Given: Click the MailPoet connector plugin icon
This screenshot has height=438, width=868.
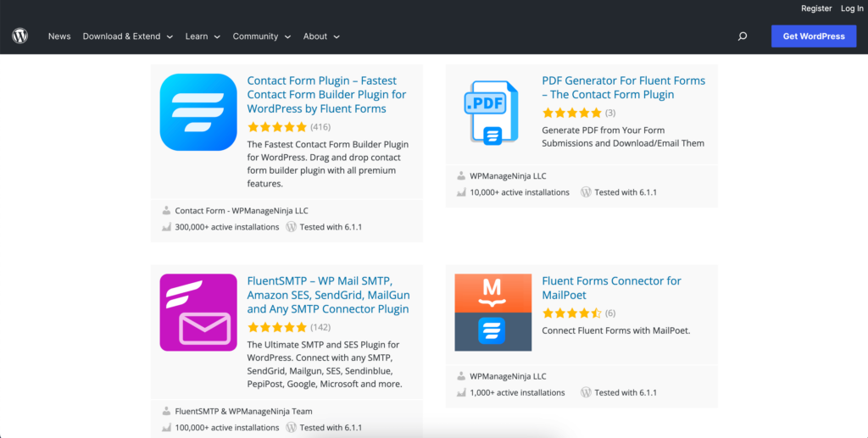Looking at the screenshot, I should (x=493, y=313).
